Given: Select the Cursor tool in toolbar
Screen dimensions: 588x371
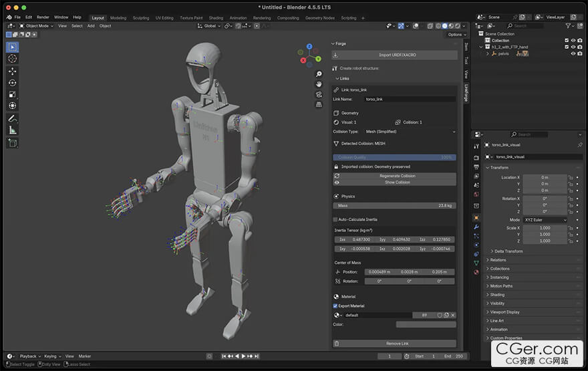Looking at the screenshot, I should click(12, 59).
